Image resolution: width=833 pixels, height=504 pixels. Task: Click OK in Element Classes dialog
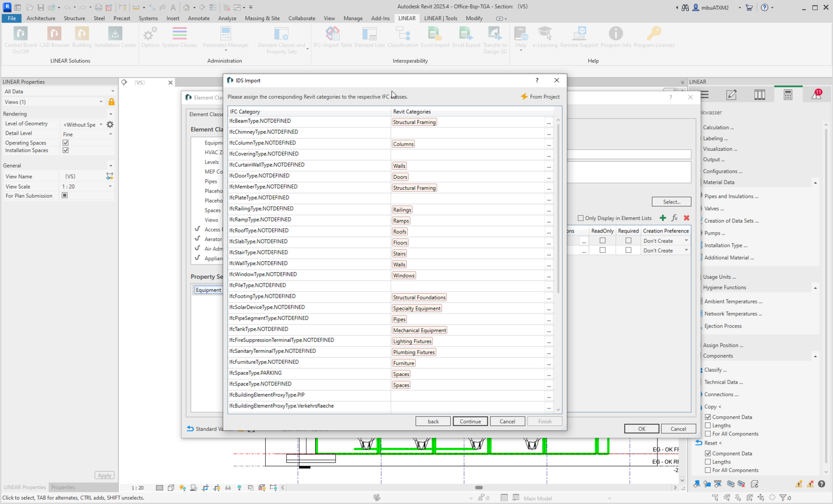point(641,429)
